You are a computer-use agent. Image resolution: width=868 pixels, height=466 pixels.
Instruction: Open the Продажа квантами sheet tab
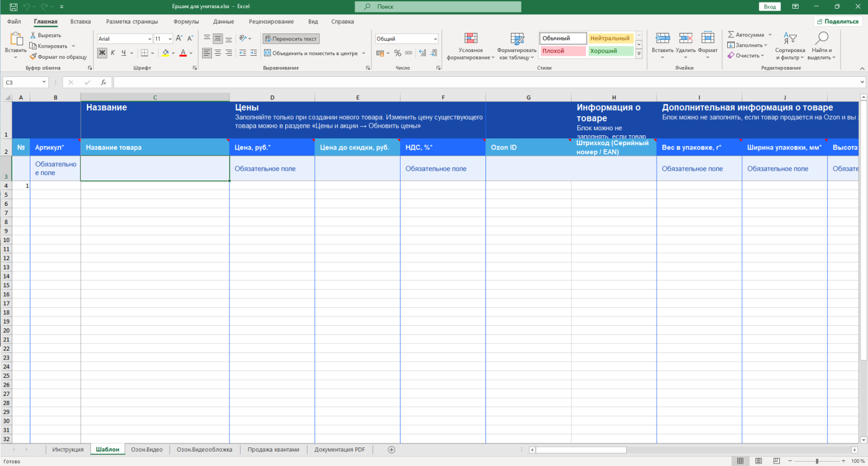[273, 449]
